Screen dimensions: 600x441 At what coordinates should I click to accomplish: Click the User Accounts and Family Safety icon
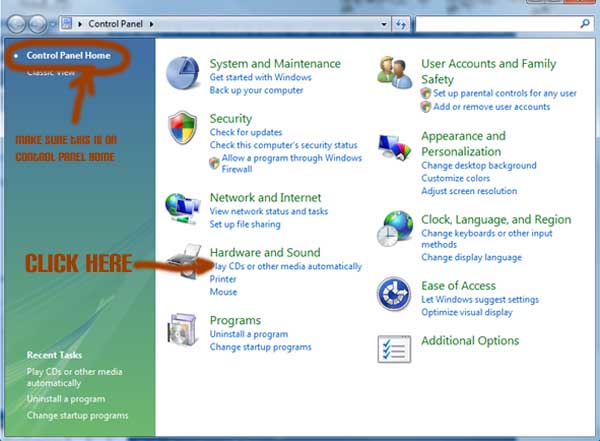(396, 72)
